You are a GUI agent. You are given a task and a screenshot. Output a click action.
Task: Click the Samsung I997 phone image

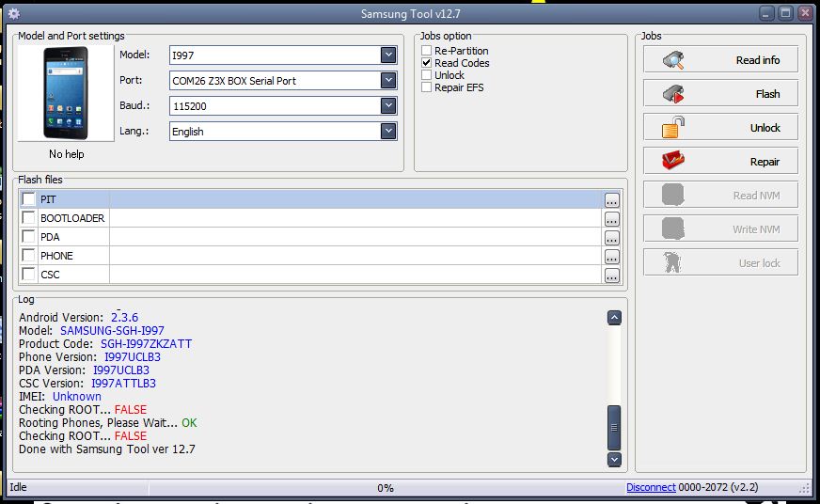66,93
